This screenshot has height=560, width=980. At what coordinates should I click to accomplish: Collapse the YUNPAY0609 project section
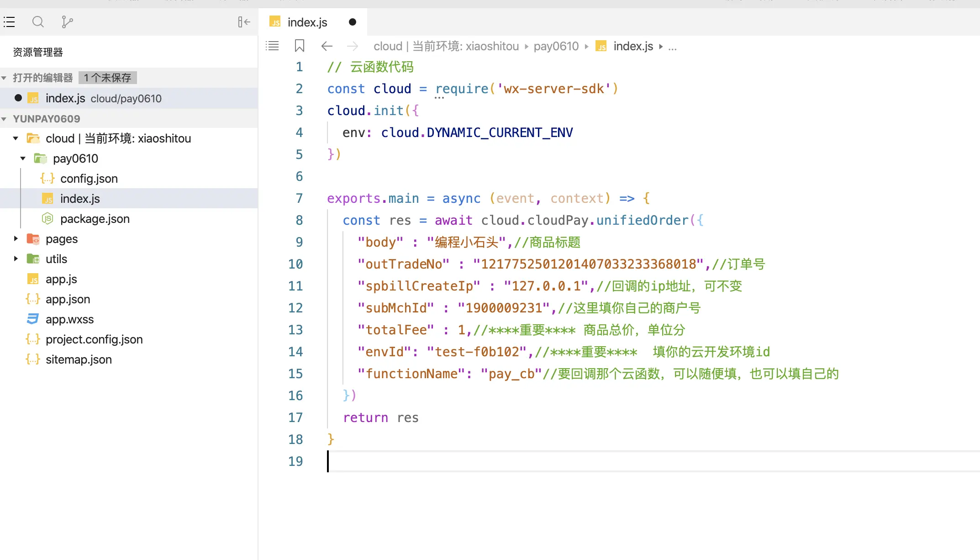[4, 119]
